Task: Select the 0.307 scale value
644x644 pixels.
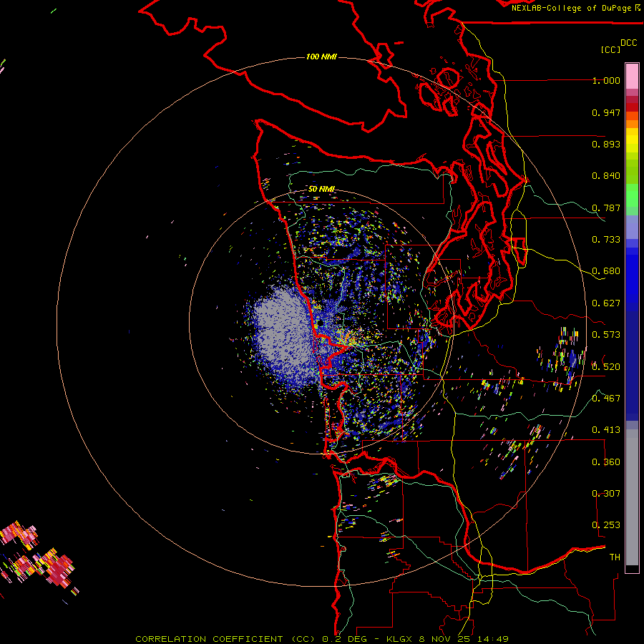Action: pos(606,494)
